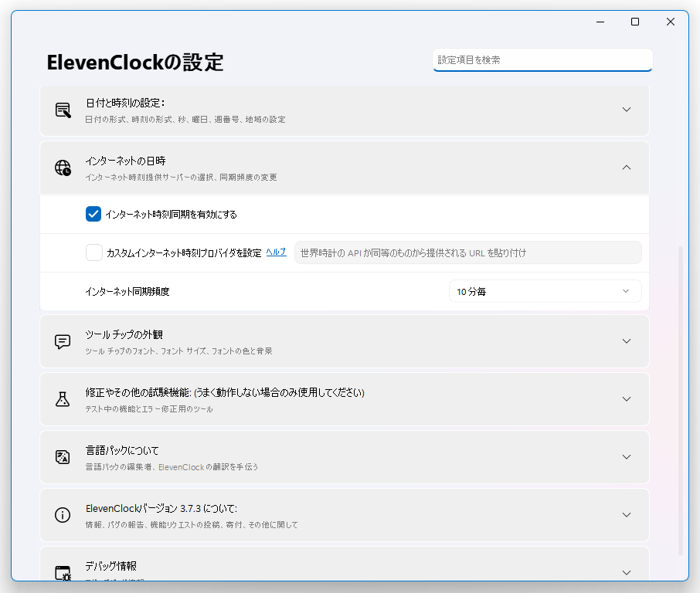The image size is (700, 593).
Task: Click the インターネット同期頻度 label
Action: pyautogui.click(x=127, y=292)
